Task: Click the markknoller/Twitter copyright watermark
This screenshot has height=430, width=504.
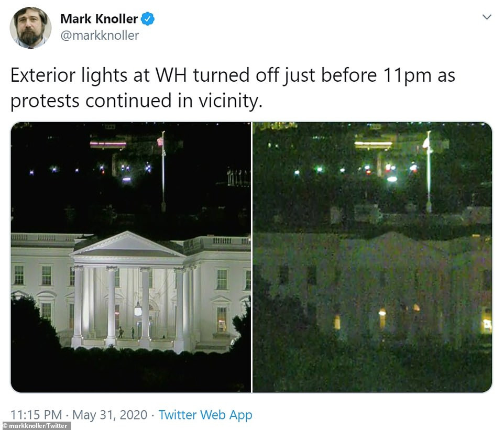Action: pyautogui.click(x=35, y=426)
